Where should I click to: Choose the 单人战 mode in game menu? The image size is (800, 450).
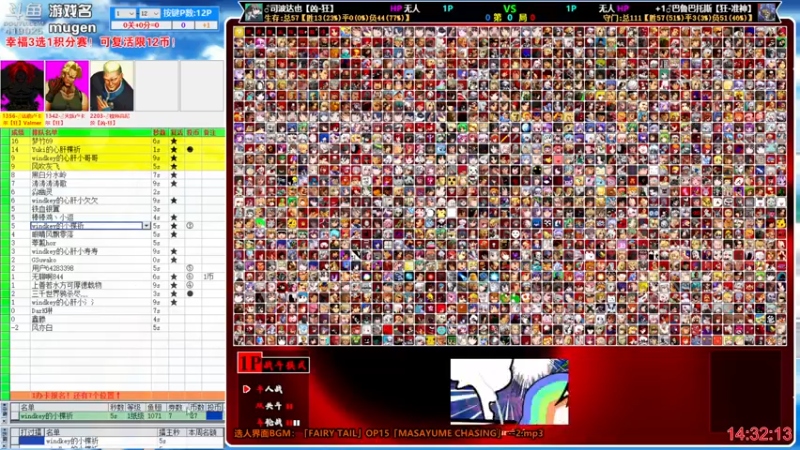click(269, 389)
